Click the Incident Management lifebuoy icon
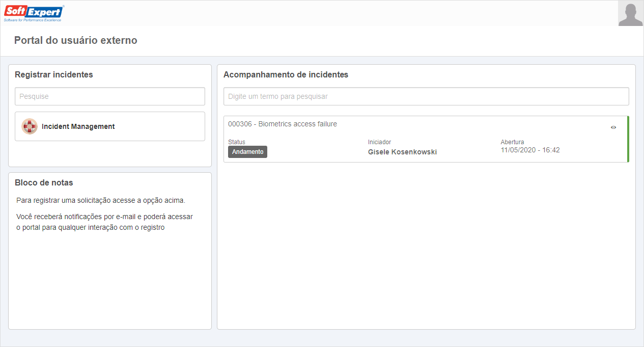The image size is (644, 347). coord(30,126)
